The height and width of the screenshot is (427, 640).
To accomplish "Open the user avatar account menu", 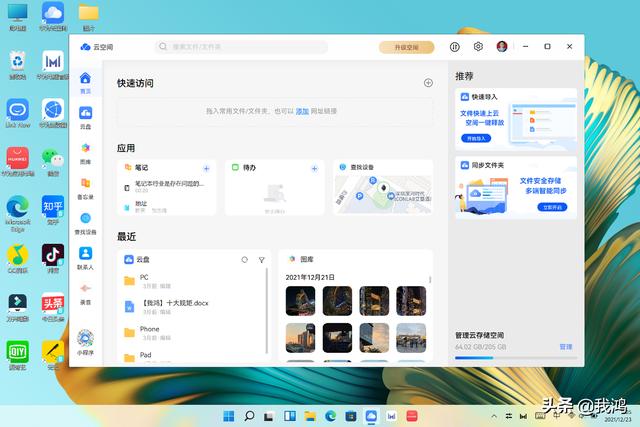I will [x=502, y=47].
